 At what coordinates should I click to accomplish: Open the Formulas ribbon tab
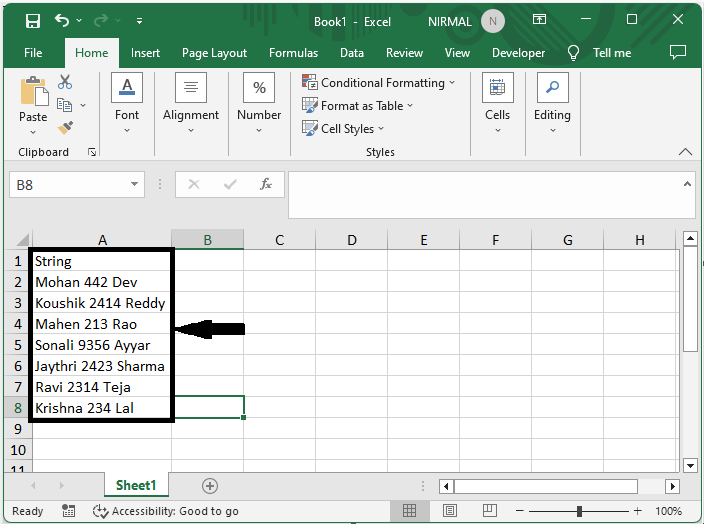coord(293,53)
